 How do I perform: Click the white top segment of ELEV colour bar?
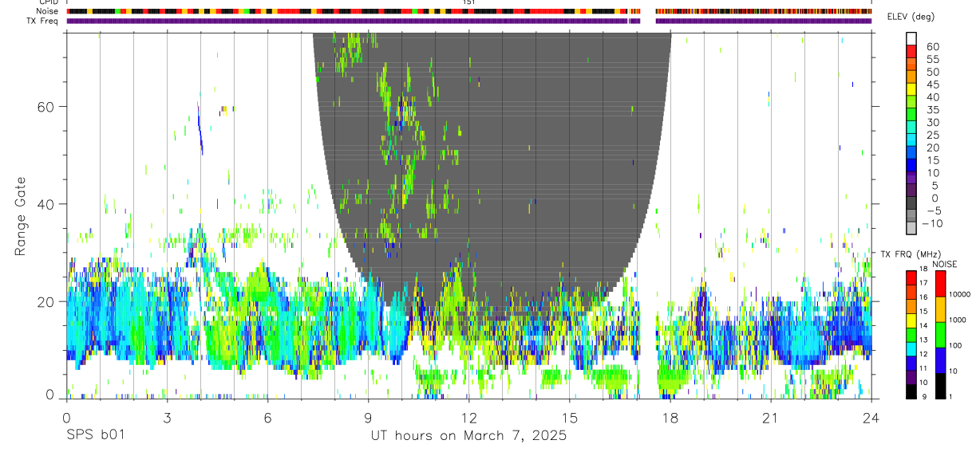coord(911,38)
